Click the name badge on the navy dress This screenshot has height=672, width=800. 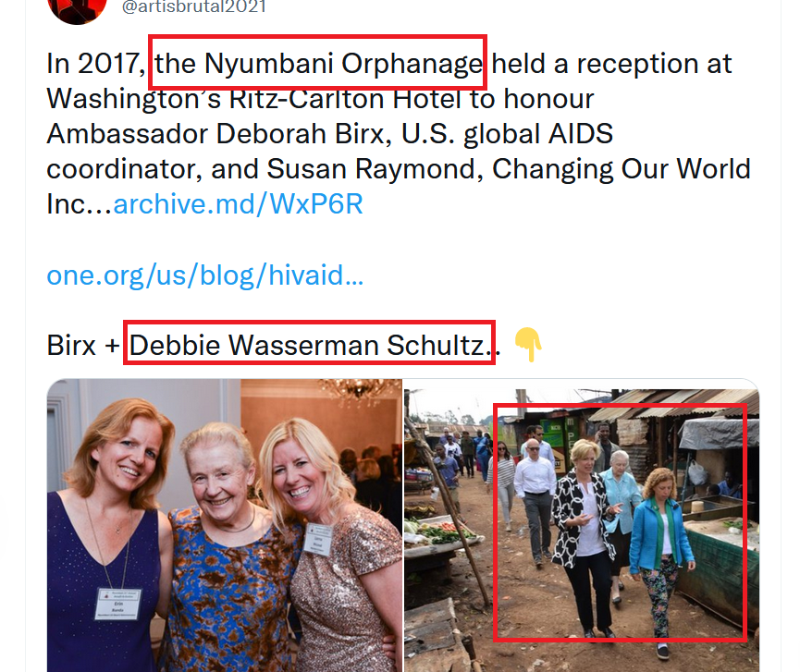pos(118,605)
